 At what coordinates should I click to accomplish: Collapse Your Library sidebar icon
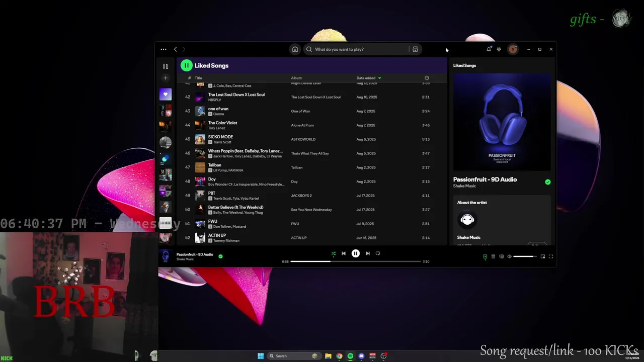coord(165,66)
